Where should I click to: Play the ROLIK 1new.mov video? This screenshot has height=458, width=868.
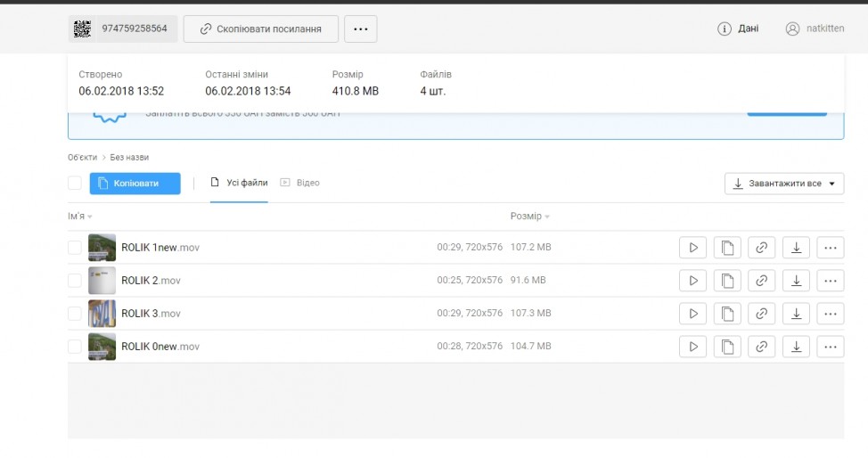pyautogui.click(x=692, y=248)
